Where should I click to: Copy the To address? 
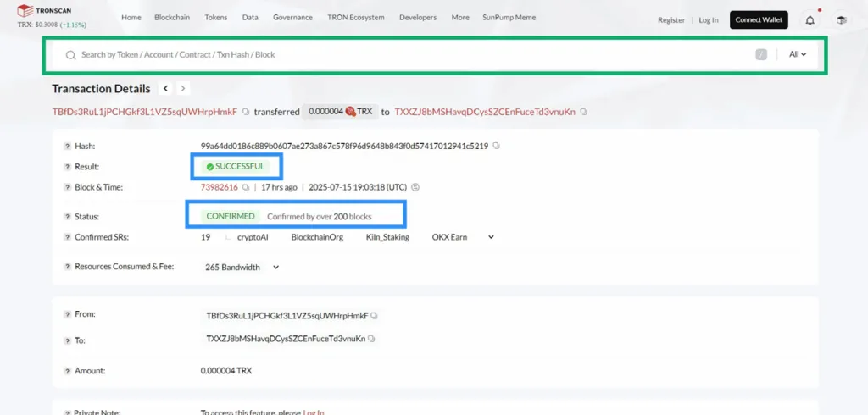tap(371, 339)
